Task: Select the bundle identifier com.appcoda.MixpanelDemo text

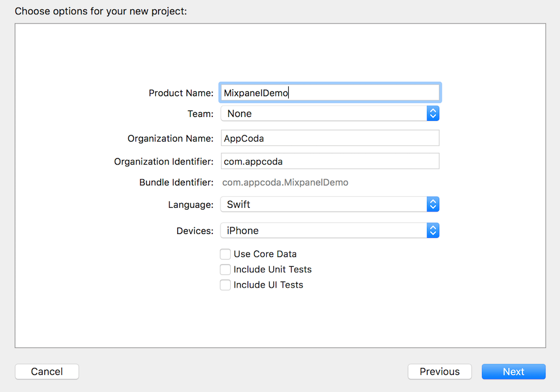Action: [x=285, y=183]
